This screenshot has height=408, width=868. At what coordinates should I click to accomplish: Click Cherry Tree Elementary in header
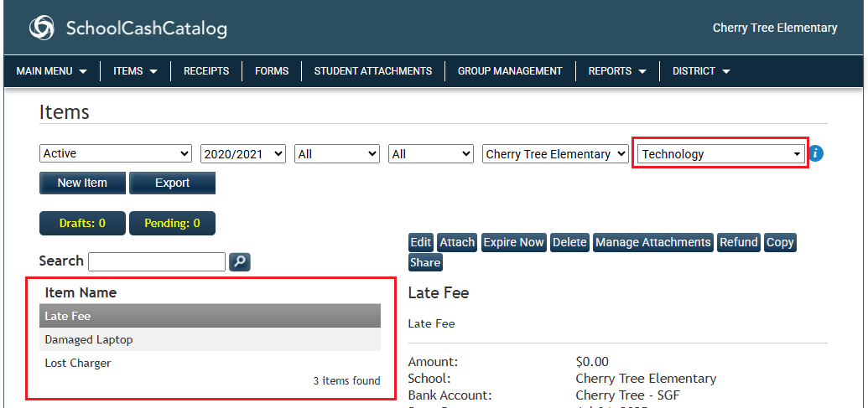(775, 28)
